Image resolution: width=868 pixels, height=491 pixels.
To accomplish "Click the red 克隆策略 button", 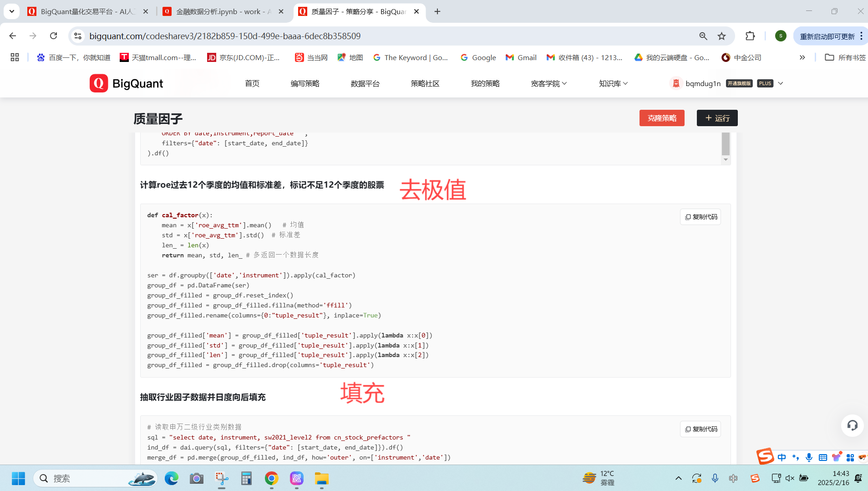I will point(661,118).
